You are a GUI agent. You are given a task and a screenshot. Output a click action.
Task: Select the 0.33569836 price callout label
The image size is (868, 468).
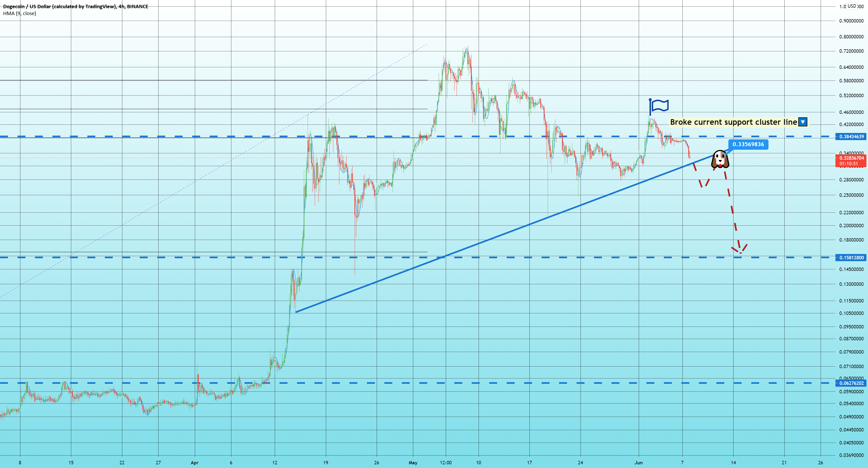[748, 144]
